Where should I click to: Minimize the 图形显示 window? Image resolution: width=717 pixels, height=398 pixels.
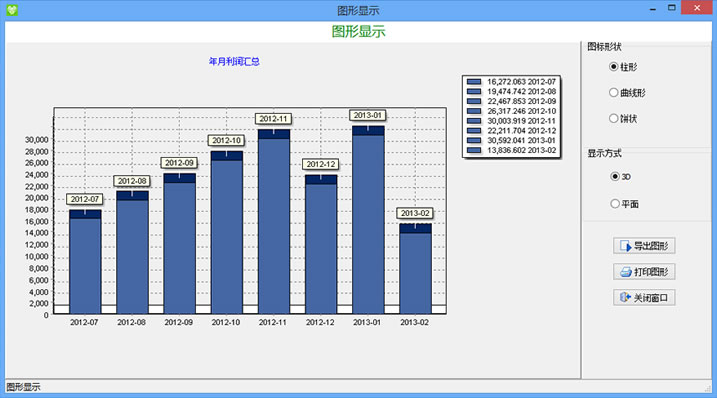pyautogui.click(x=653, y=8)
